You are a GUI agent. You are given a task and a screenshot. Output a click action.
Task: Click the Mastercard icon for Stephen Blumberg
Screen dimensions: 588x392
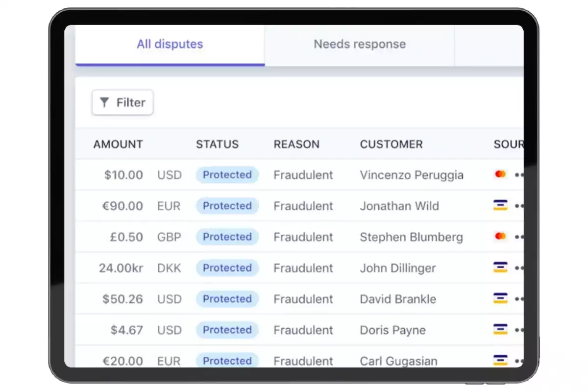point(500,237)
